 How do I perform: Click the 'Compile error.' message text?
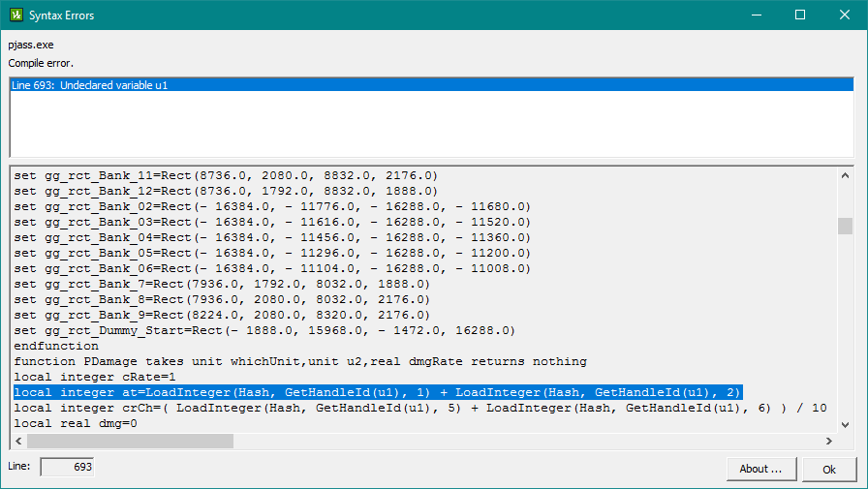tap(41, 63)
